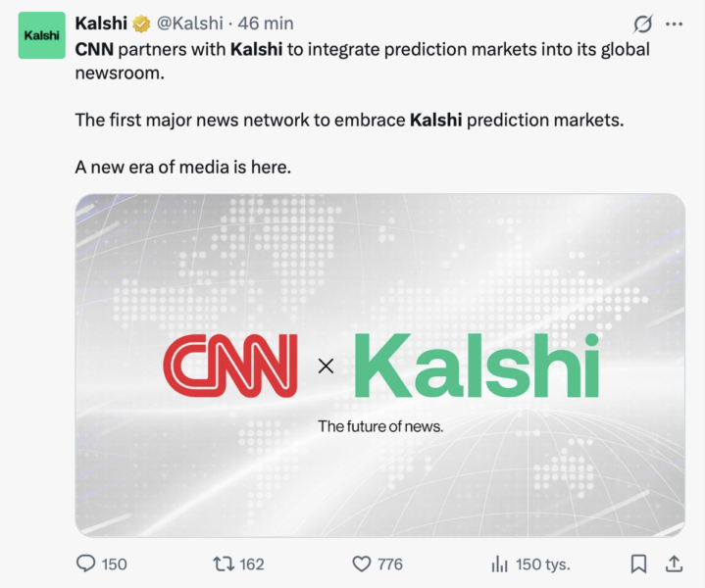The height and width of the screenshot is (588, 705).
Task: Open the CNN x Kalshi image
Action: click(x=379, y=365)
